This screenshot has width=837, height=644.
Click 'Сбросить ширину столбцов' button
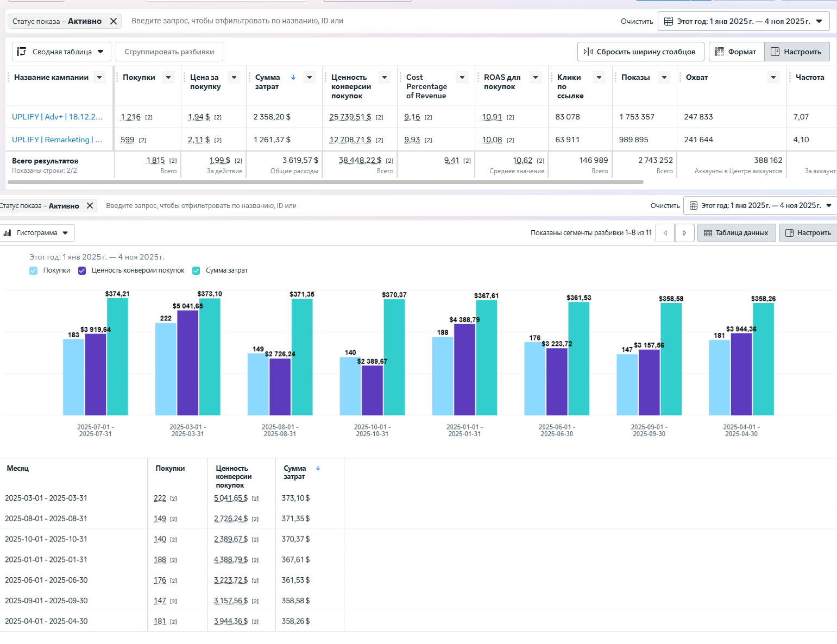click(x=640, y=52)
